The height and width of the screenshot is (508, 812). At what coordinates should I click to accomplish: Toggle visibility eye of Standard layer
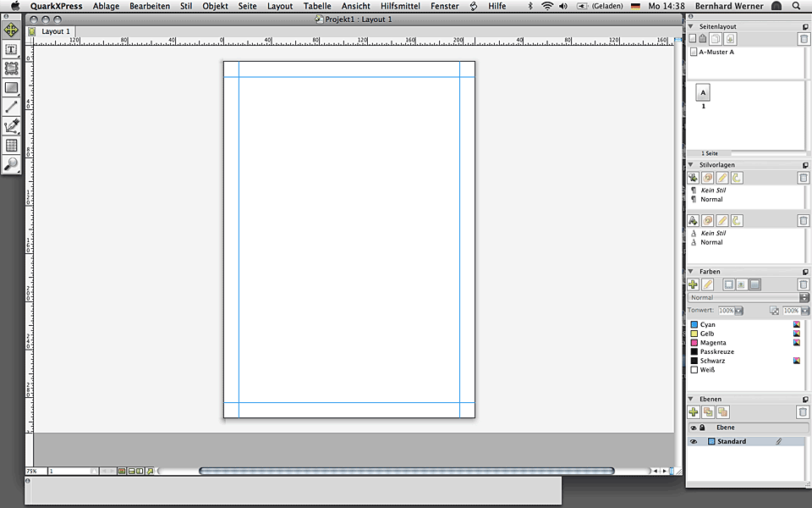point(694,442)
